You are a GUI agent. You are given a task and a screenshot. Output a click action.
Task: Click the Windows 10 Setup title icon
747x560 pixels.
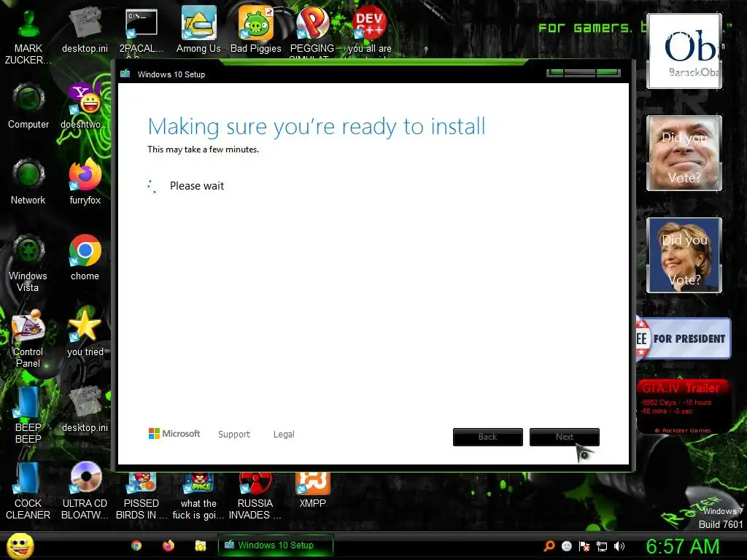125,74
